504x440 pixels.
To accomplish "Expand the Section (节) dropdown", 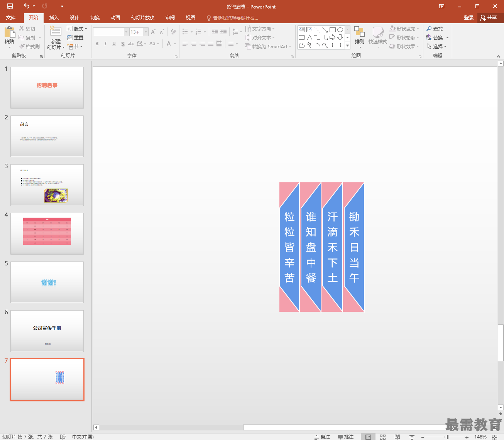I will 75,46.
